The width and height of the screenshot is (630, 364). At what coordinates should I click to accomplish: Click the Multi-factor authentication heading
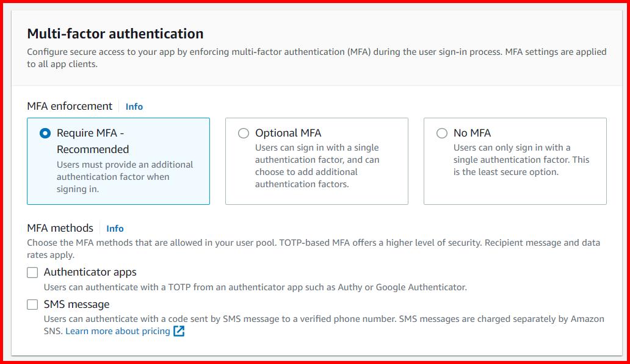pyautogui.click(x=115, y=34)
